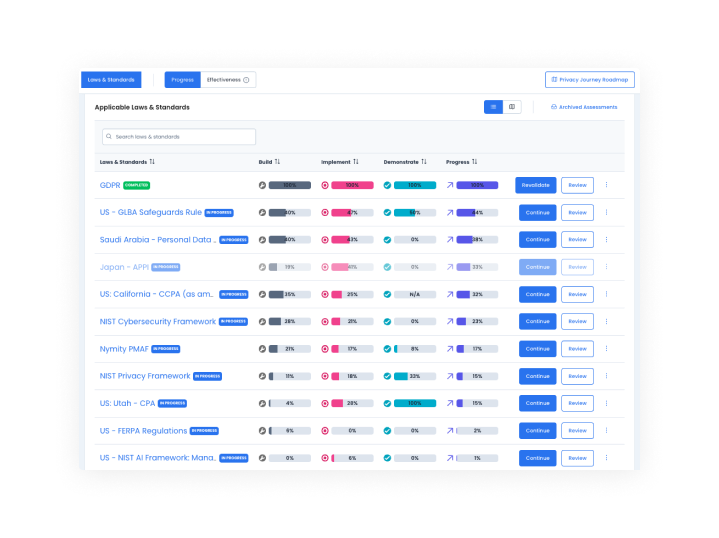Open more options for Utah - CPA row
Image resolution: width=719 pixels, height=538 pixels.
tap(606, 403)
